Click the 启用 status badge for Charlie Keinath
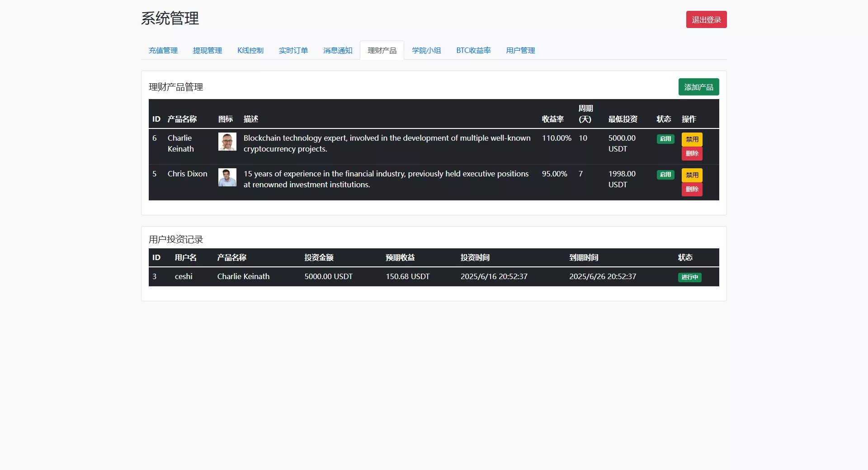The image size is (868, 470). coord(665,139)
